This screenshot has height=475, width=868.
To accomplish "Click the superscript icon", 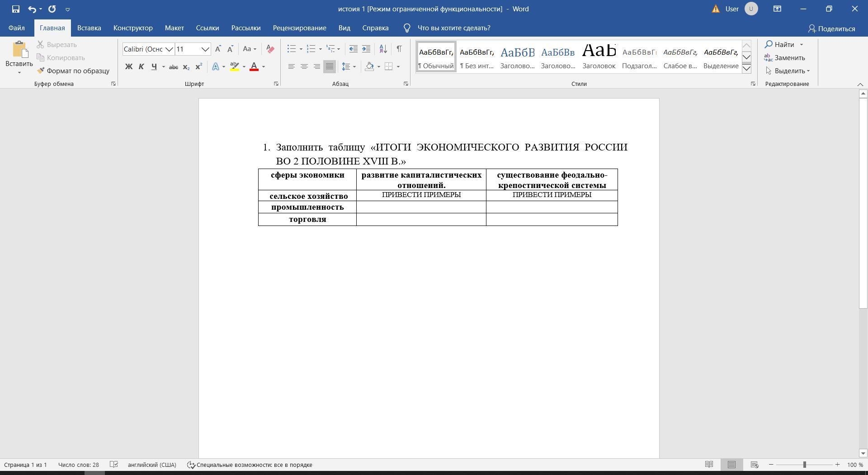I will 198,67.
